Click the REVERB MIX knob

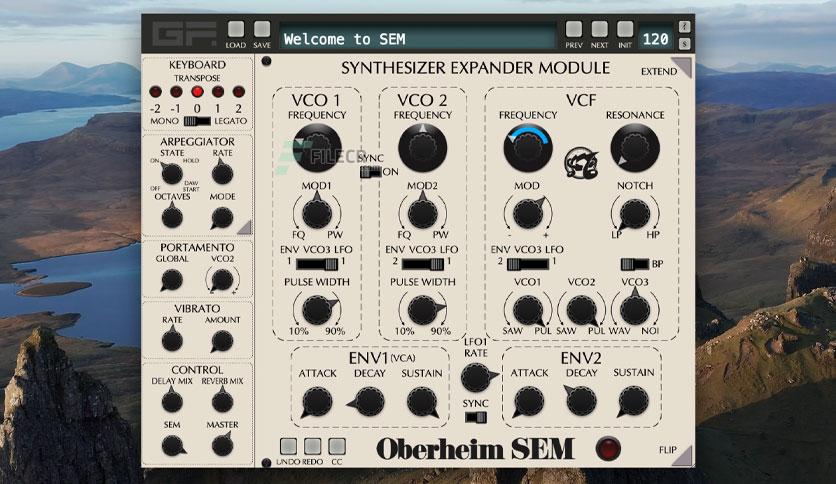pos(222,401)
